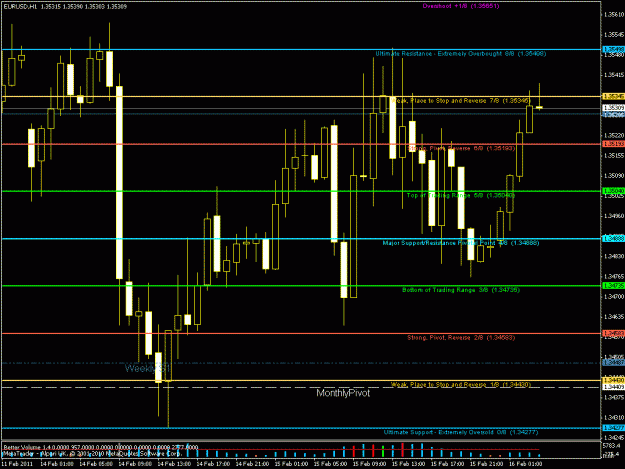
Task: Click the white current price tag 1.35309
Action: tap(613, 108)
